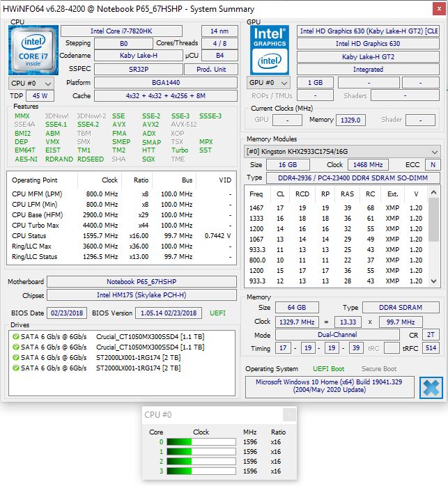Open the CPU #0 selector dropdown
This screenshot has width=448, height=486.
coord(31,84)
